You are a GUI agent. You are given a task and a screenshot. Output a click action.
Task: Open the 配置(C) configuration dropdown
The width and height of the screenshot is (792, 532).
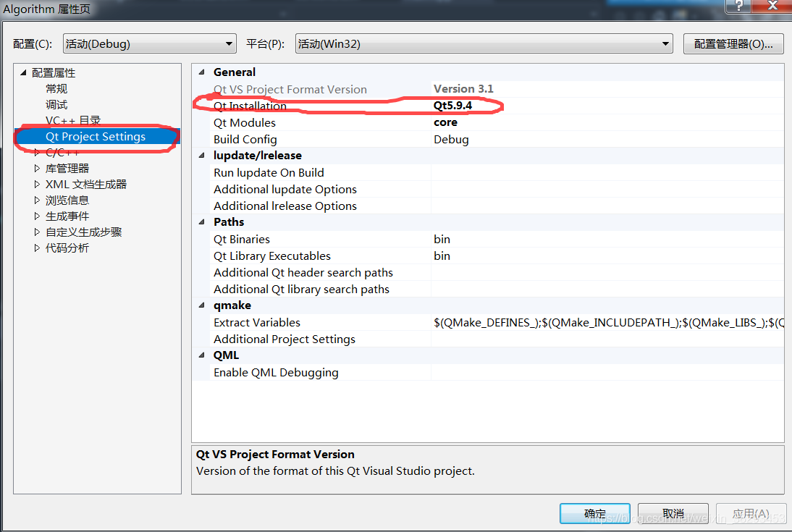click(150, 44)
